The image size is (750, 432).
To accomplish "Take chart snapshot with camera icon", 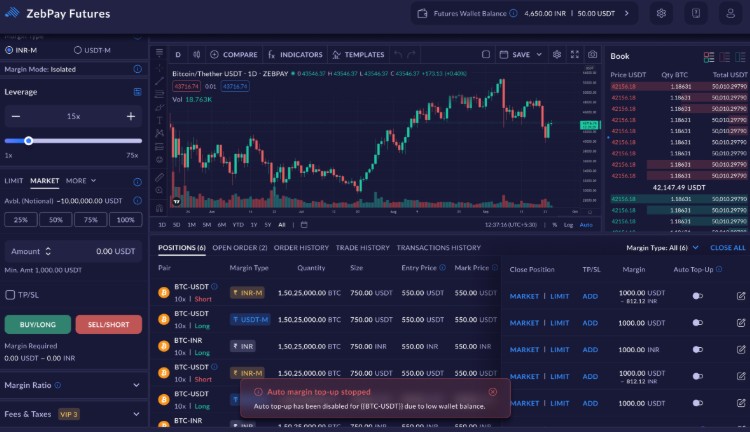I will pos(593,54).
